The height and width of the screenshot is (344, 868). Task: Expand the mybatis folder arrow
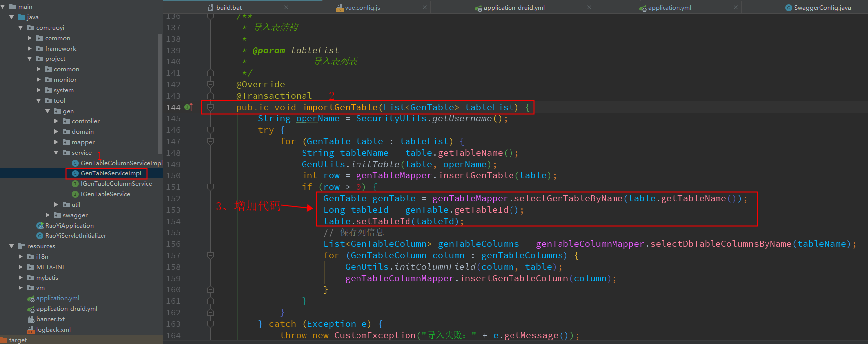(21, 278)
